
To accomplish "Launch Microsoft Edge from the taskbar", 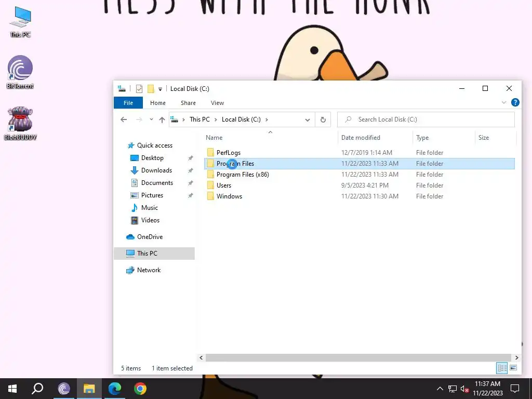I will (x=115, y=389).
